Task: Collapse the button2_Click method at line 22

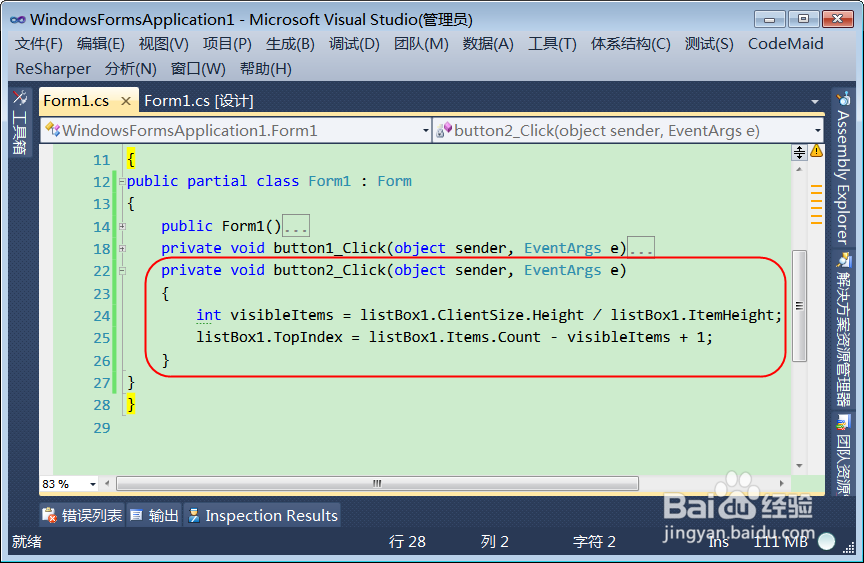Action: [122, 270]
